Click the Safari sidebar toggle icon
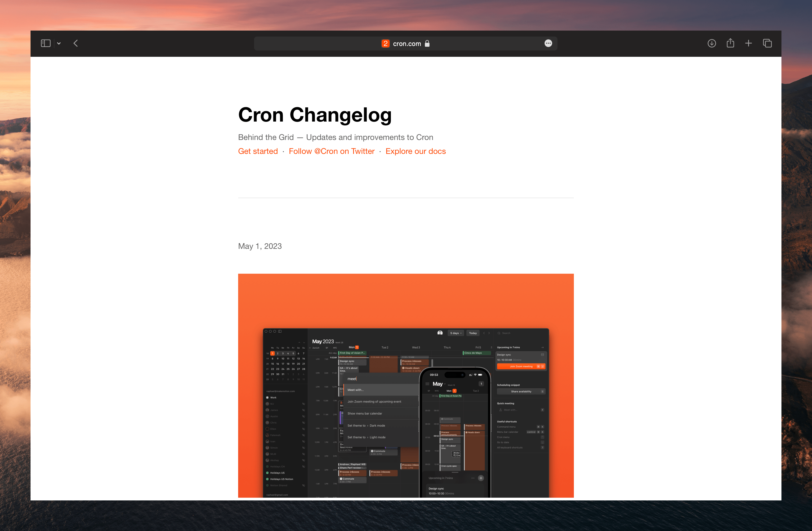Image resolution: width=812 pixels, height=531 pixels. 45,43
